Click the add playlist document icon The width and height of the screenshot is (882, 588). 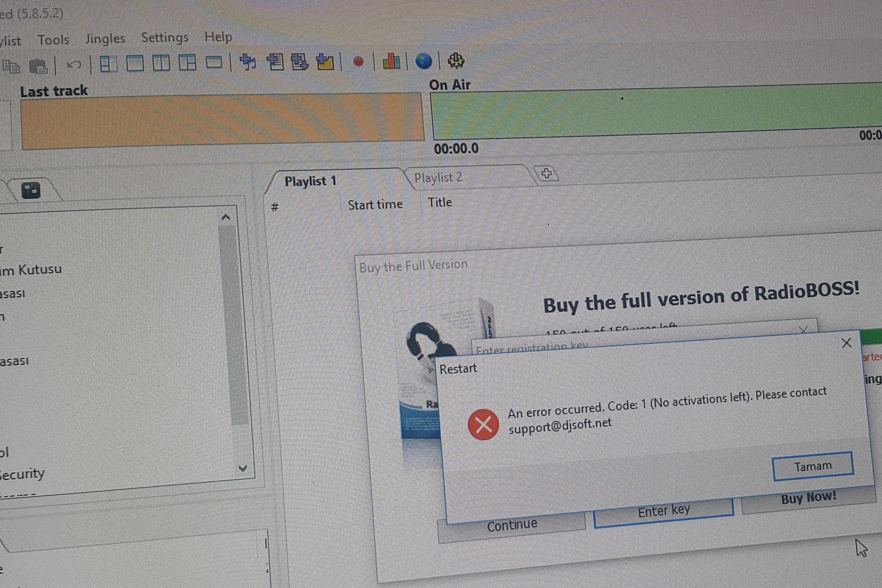click(275, 62)
